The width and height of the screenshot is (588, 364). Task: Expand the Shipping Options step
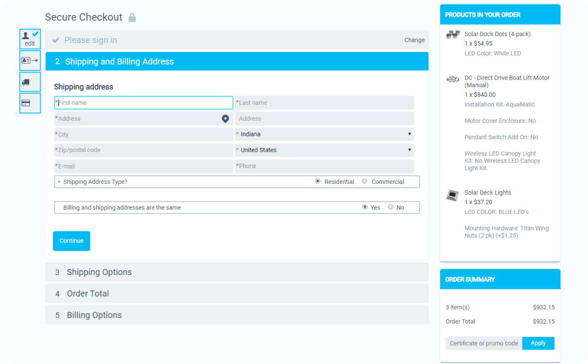[237, 272]
